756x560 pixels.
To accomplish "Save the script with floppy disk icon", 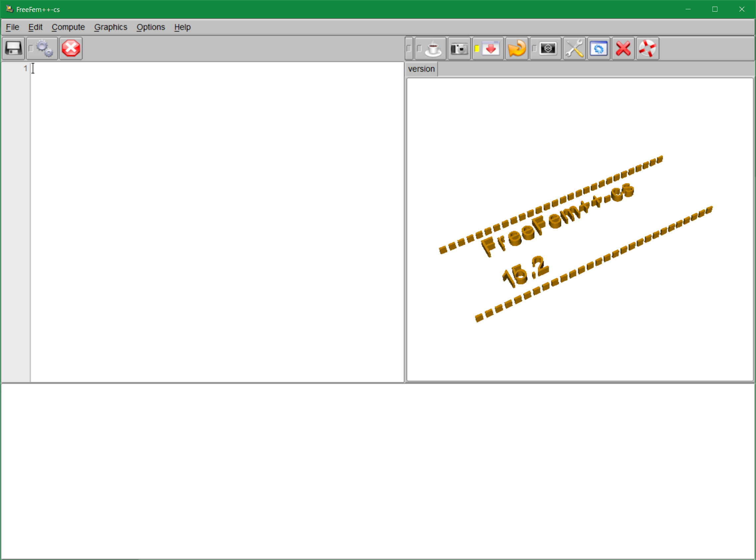I will [14, 48].
